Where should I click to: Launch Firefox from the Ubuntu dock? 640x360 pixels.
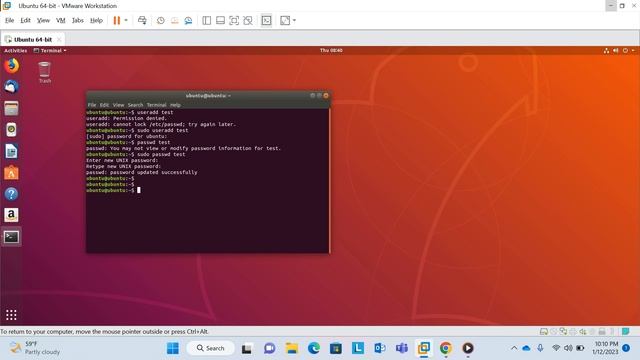pos(11,66)
